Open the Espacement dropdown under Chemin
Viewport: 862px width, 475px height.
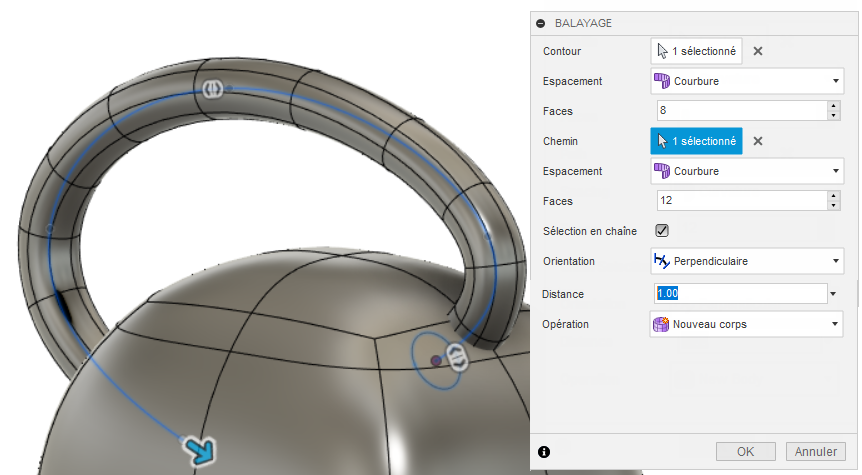[747, 171]
